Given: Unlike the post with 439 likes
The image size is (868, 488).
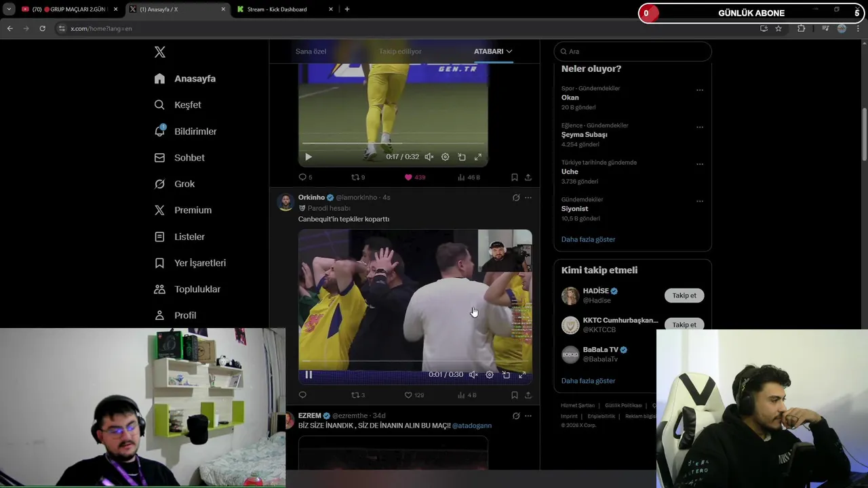Looking at the screenshot, I should click(x=414, y=177).
